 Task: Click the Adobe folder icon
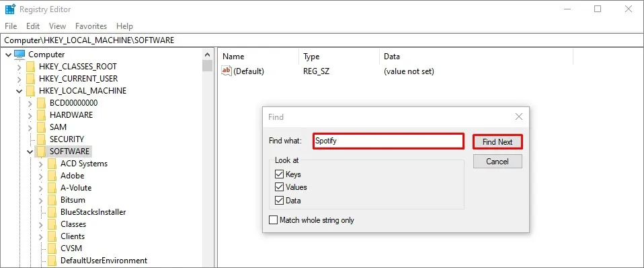(x=52, y=176)
